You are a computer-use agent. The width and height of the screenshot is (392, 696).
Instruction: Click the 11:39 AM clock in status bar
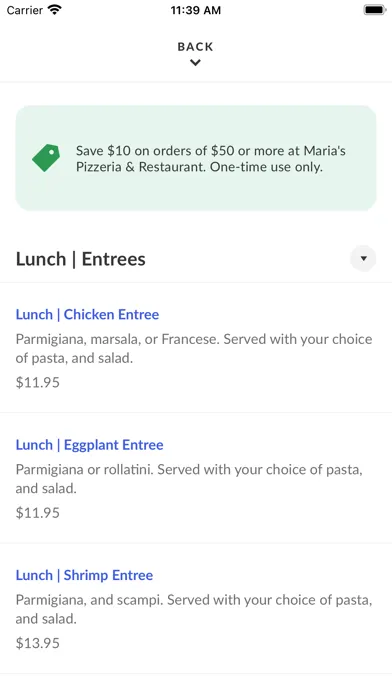pyautogui.click(x=196, y=10)
